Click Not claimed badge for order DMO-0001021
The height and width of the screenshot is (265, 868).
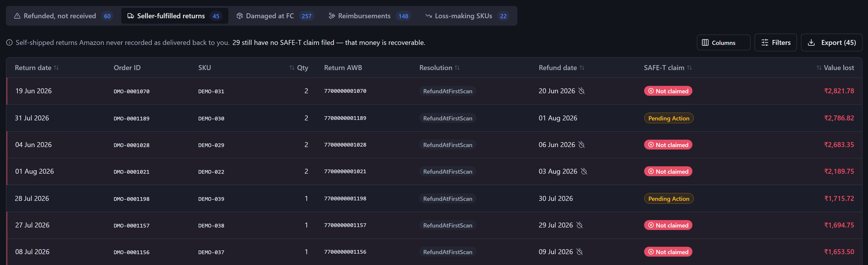(668, 171)
